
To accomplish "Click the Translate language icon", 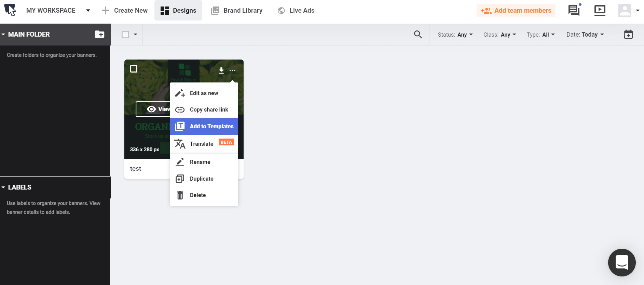I will coord(180,144).
